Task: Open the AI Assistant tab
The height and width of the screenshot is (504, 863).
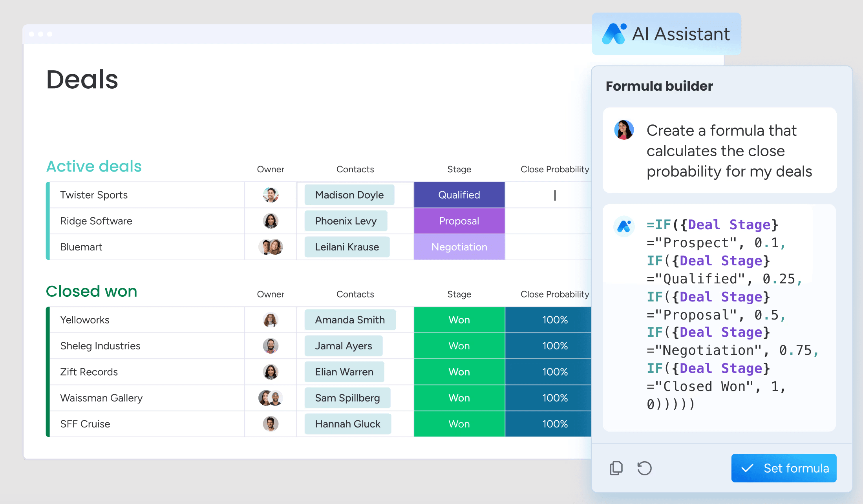Action: click(x=666, y=34)
